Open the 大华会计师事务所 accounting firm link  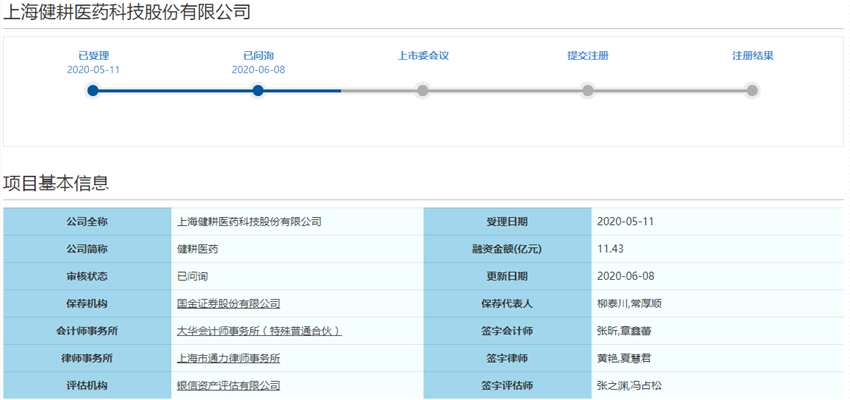(x=259, y=331)
